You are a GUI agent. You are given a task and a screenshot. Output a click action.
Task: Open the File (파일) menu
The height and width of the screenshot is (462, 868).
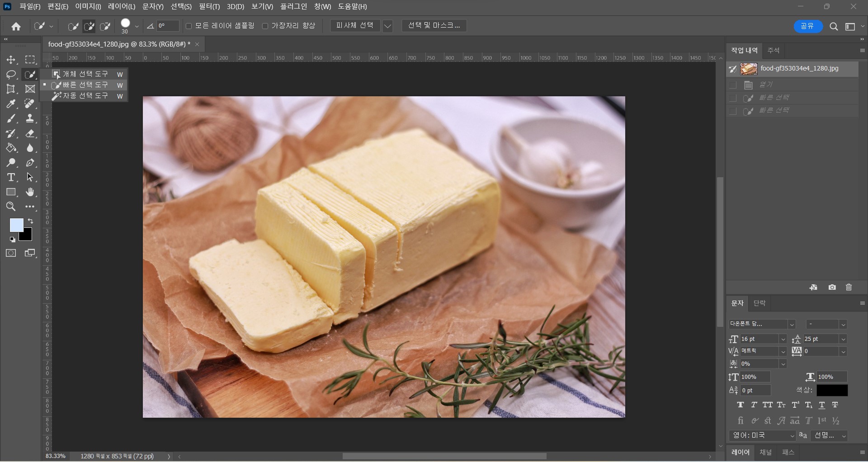tap(30, 7)
